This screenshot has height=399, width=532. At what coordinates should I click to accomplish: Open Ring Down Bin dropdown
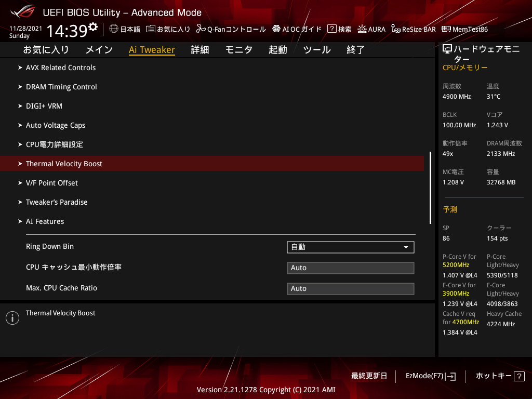point(351,247)
